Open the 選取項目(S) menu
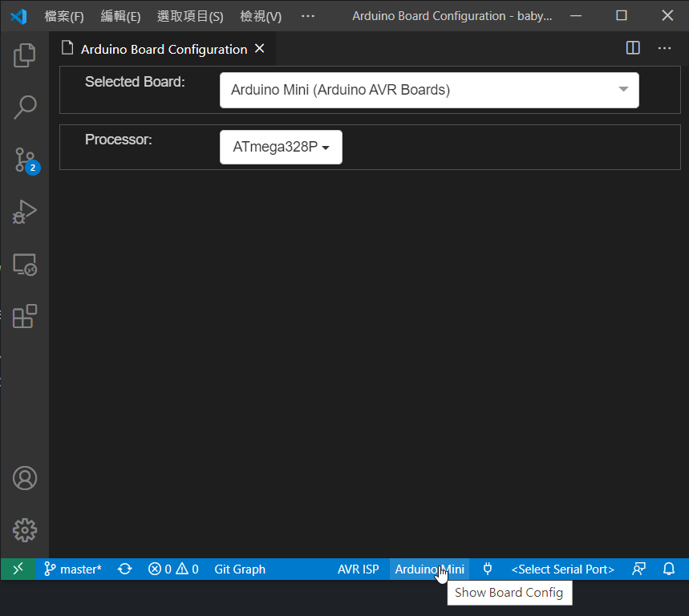This screenshot has width=689, height=616. [x=190, y=16]
